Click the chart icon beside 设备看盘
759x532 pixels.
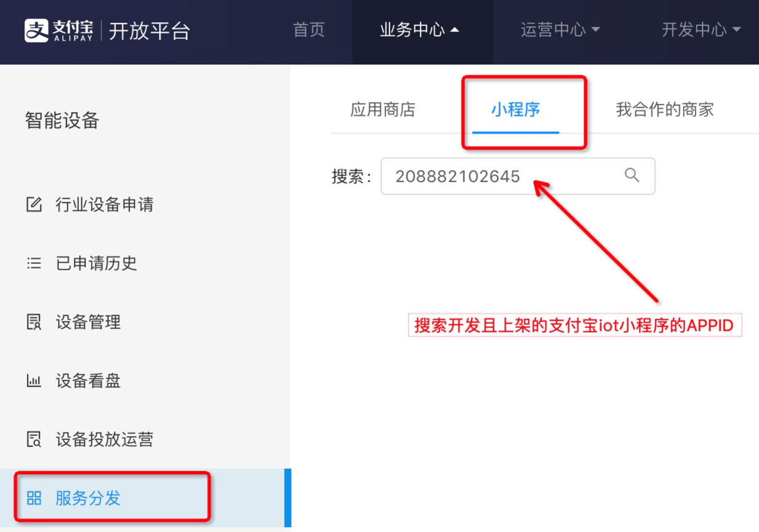point(34,380)
